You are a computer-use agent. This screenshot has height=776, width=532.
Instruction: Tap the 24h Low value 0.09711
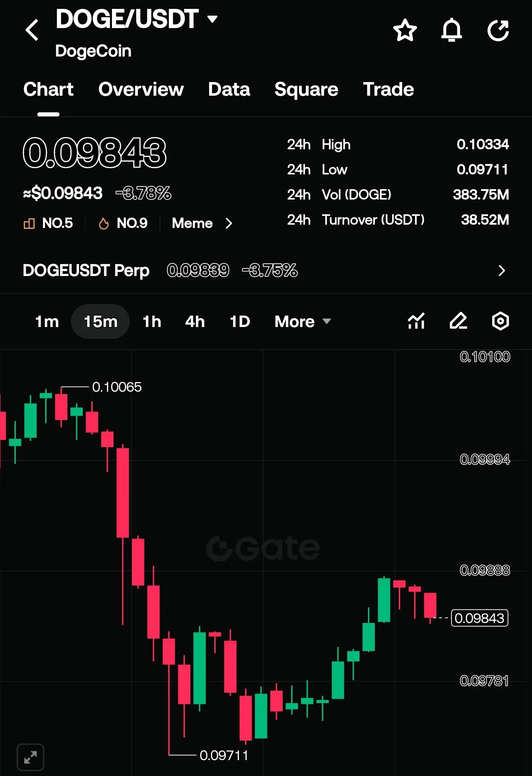482,170
